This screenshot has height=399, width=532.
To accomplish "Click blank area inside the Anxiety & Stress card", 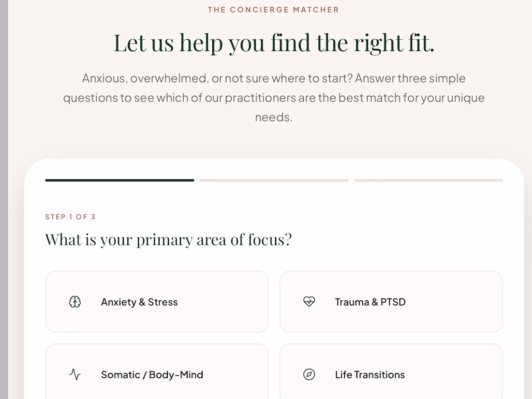I will pos(224,302).
